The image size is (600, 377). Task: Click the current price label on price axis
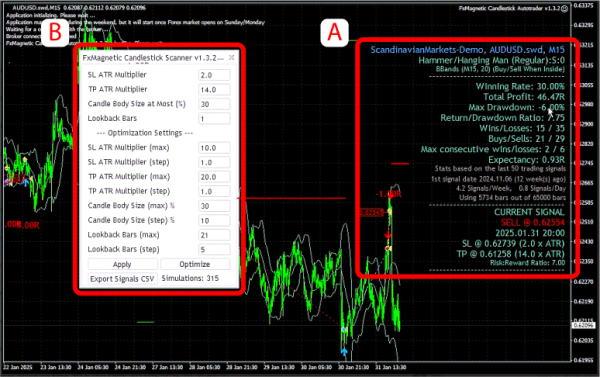tap(583, 325)
